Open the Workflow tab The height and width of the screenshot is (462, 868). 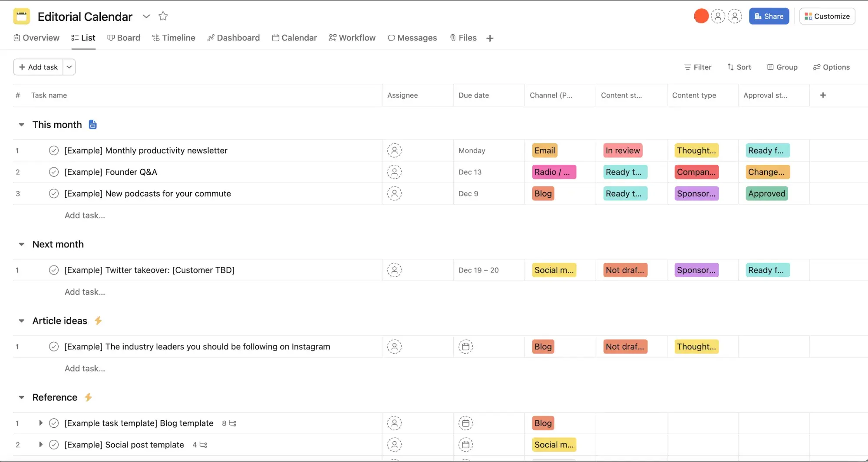tap(352, 38)
